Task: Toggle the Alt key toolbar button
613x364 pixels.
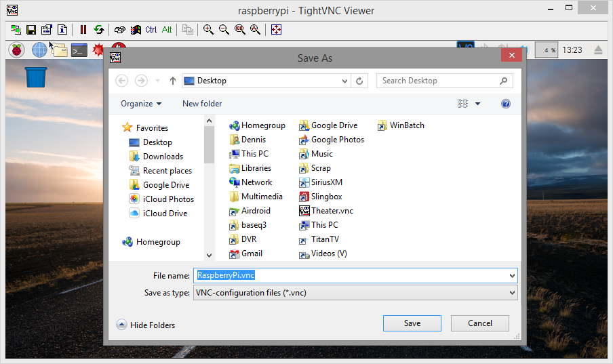Action: (x=167, y=30)
